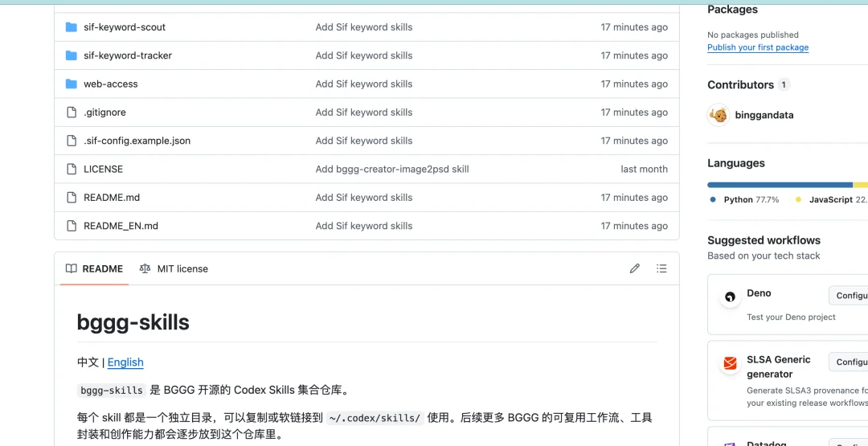Click 'No packages published' text
The width and height of the screenshot is (868, 446).
pos(753,35)
